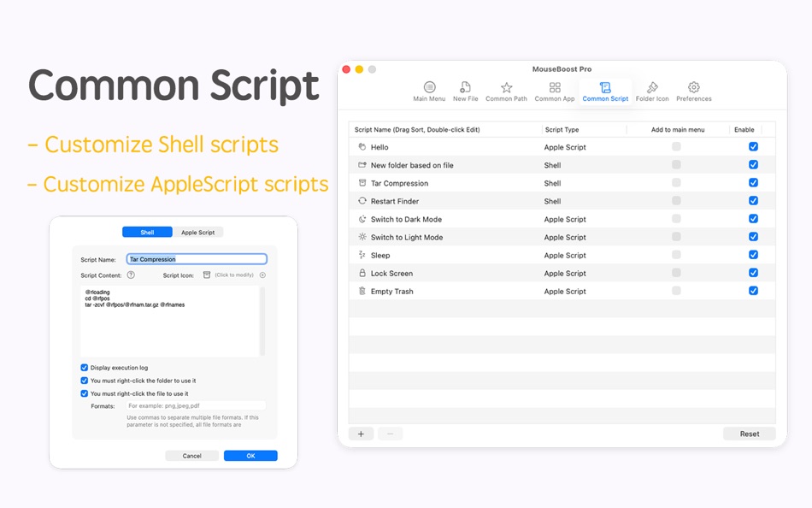Viewport: 812px width, 508px height.
Task: Focus the Formats input field
Action: [196, 406]
